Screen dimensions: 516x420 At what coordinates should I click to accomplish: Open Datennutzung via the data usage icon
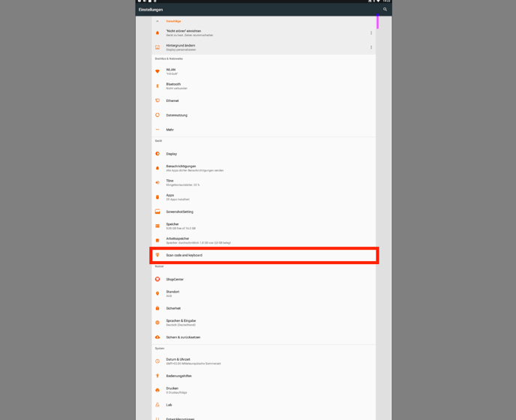point(157,115)
